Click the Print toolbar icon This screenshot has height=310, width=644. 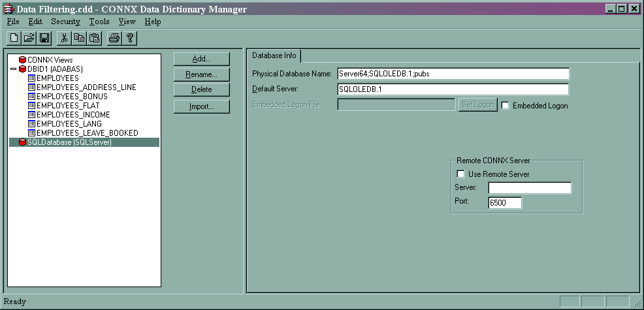[x=114, y=38]
